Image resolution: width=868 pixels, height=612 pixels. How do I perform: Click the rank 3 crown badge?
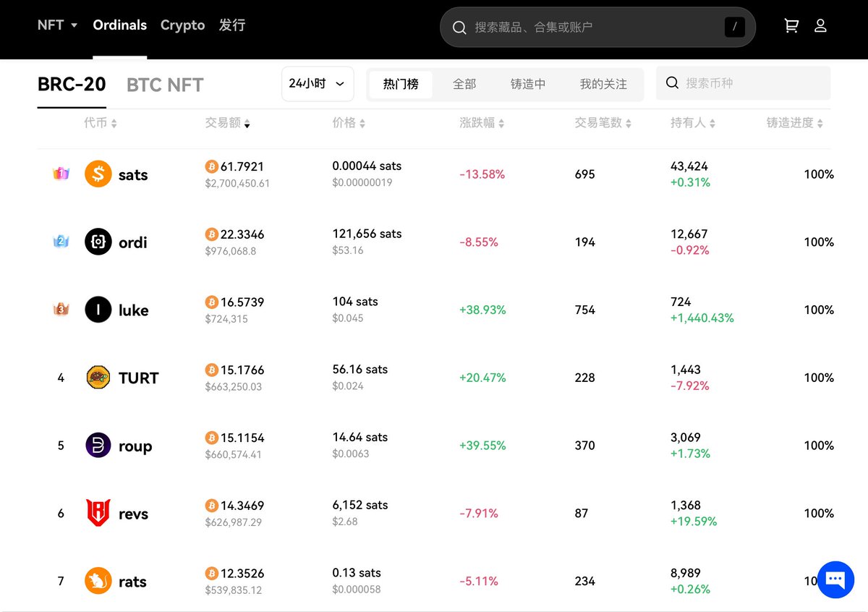(61, 310)
